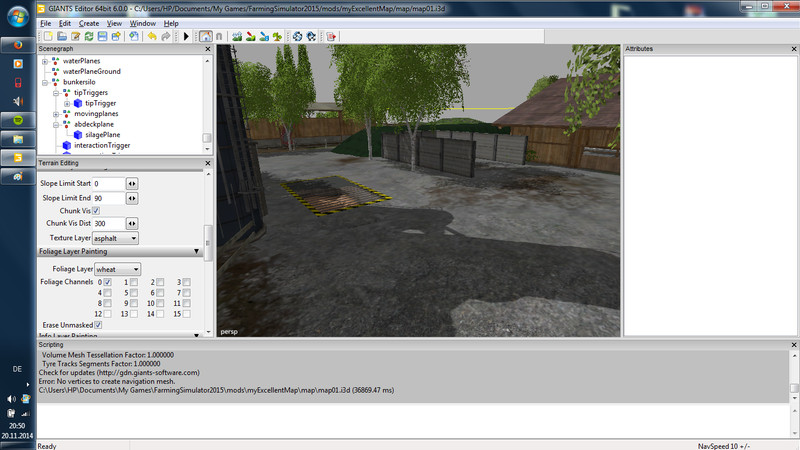Expand the movingplanes tree node
This screenshot has width=800, height=450.
pos(56,114)
